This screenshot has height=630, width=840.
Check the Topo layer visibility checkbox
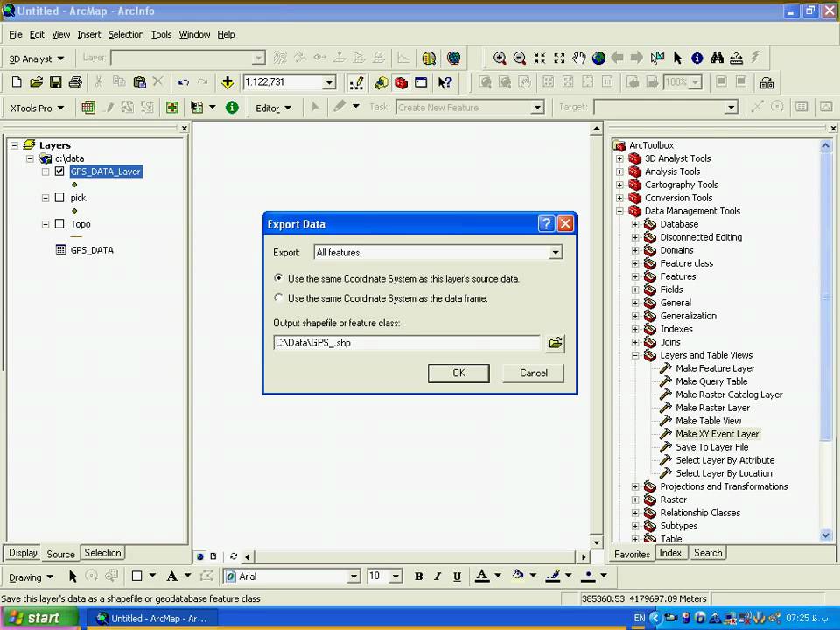click(59, 224)
